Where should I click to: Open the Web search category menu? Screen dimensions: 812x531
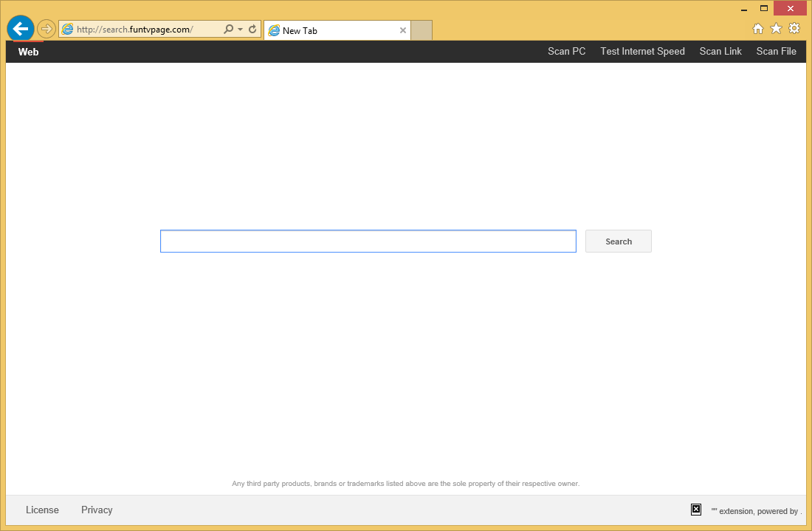click(x=28, y=52)
